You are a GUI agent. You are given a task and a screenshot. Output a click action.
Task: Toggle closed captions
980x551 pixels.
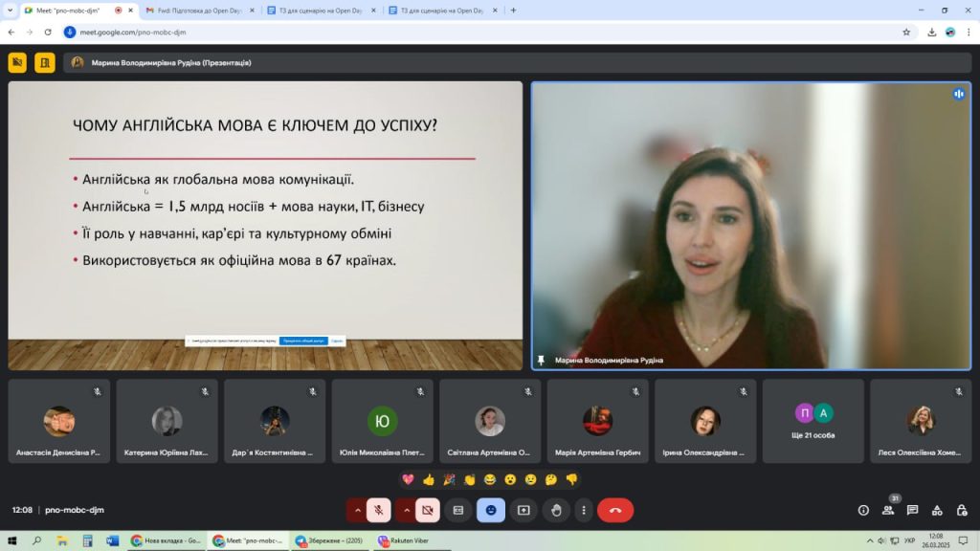coord(458,511)
